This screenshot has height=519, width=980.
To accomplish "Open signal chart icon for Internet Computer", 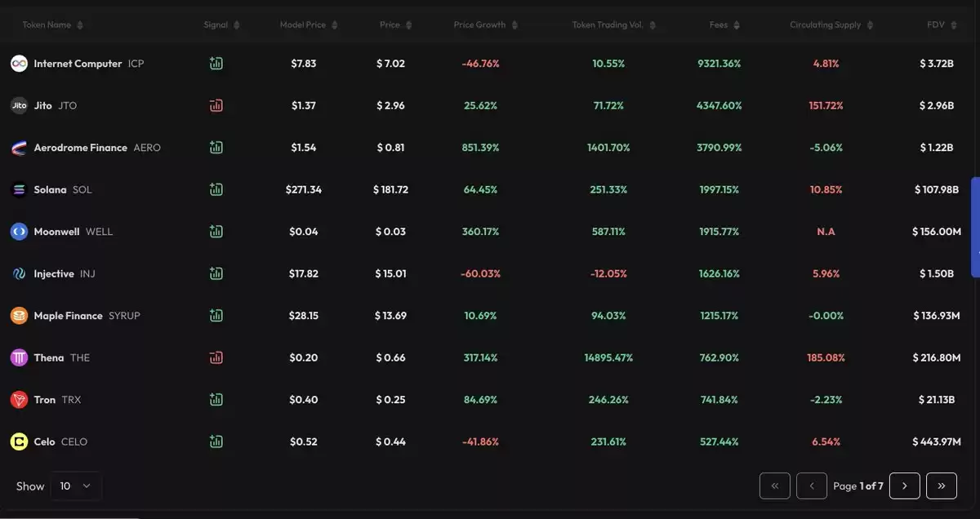I will pyautogui.click(x=216, y=63).
